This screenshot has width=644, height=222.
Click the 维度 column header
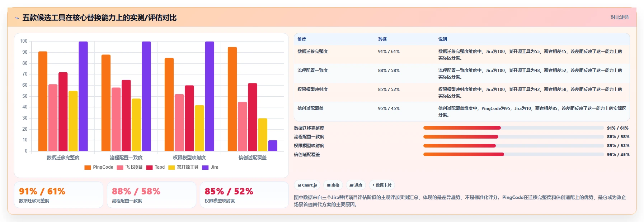point(302,39)
